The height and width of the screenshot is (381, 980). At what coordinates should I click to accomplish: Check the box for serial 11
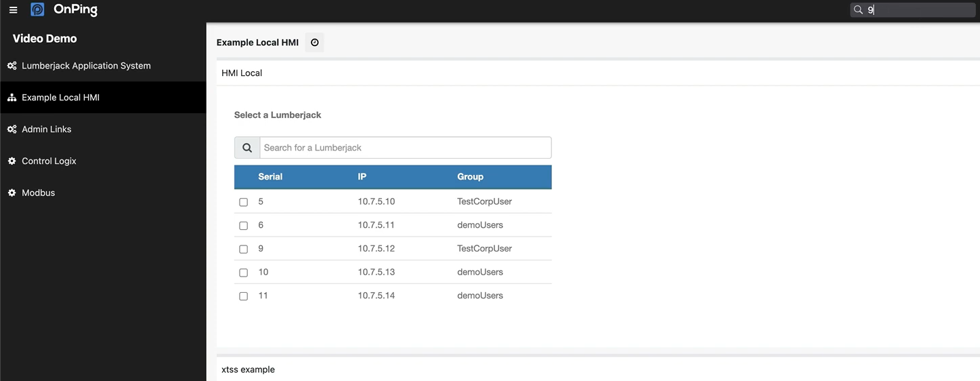pos(244,296)
